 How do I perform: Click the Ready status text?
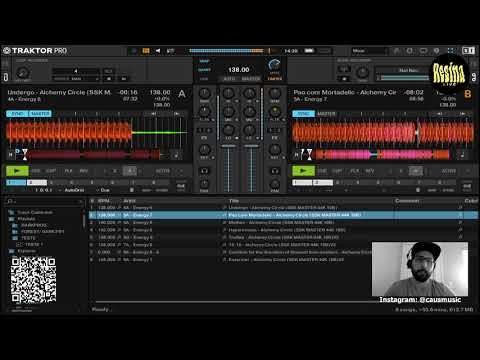click(100, 309)
